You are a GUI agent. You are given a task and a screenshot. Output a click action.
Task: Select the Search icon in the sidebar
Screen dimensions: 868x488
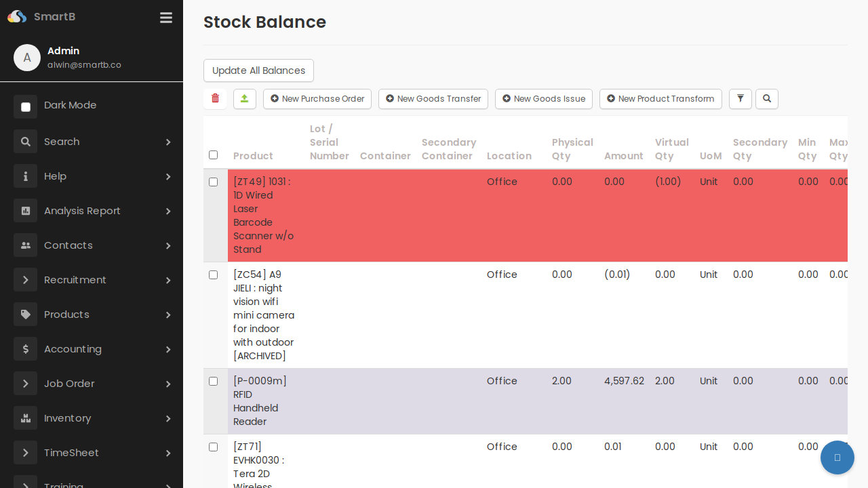pos(25,142)
